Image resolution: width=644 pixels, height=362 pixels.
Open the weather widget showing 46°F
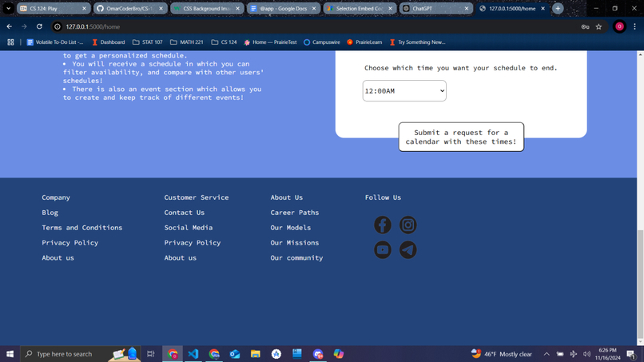pyautogui.click(x=501, y=354)
